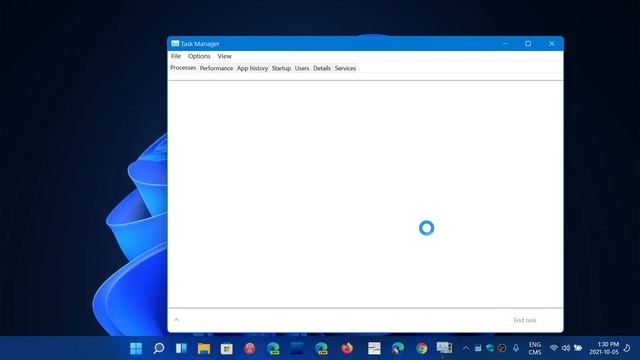
Task: Launch File Explorer from the taskbar
Action: tap(204, 348)
